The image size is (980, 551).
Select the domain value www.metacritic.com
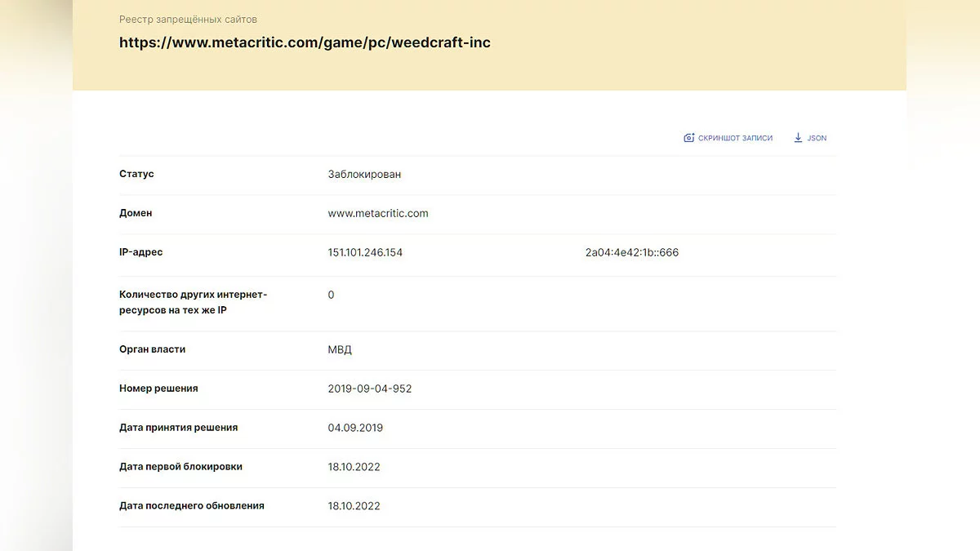(378, 213)
